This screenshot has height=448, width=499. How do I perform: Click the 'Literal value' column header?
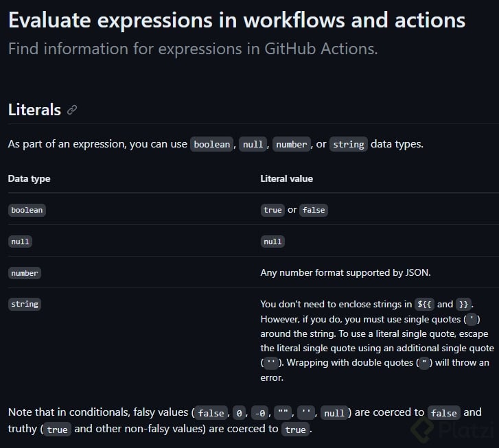tap(286, 178)
